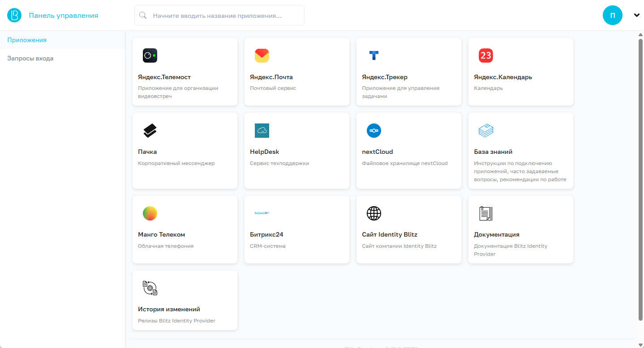Click the База знаний title text
Image resolution: width=644 pixels, height=348 pixels.
[493, 152]
